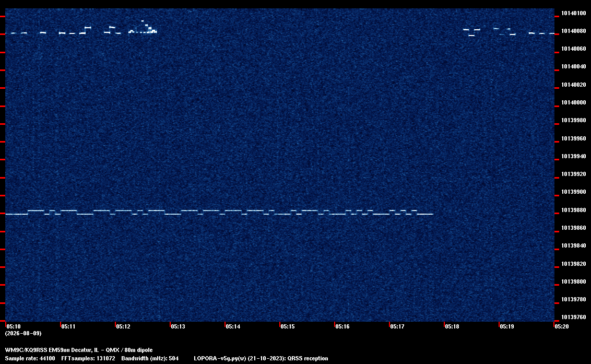Screen dimensions: 591x364
Task: Click the 10139800 frequency label
Action: (573, 281)
